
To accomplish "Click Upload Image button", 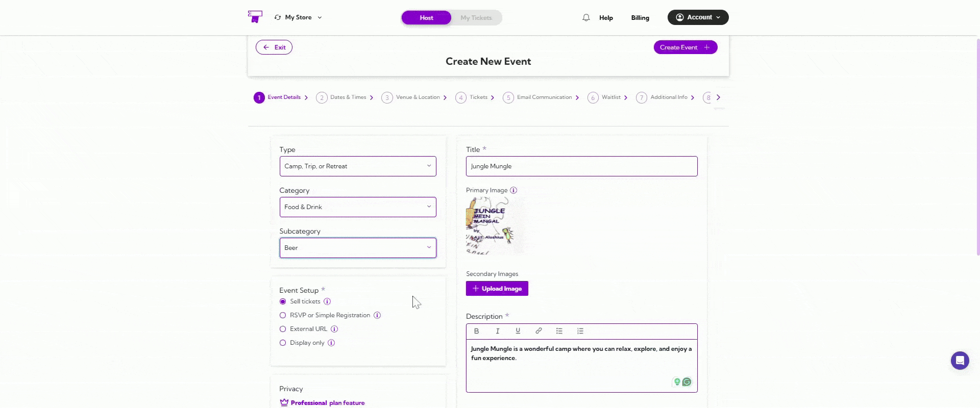I will click(x=497, y=289).
